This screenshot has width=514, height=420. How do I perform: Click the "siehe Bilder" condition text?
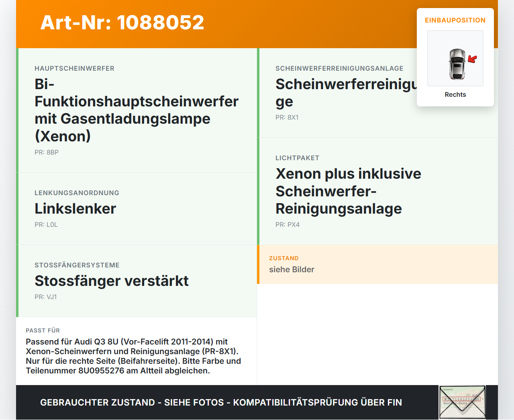(292, 269)
